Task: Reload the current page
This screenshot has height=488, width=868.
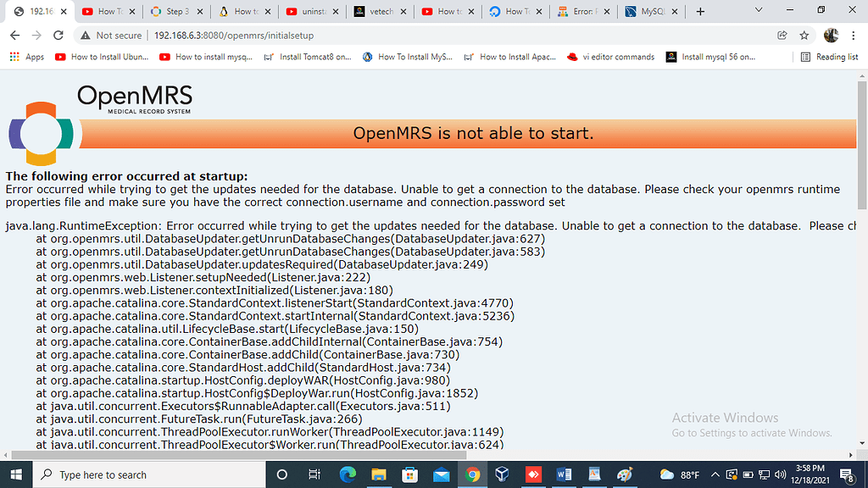Action: point(58,37)
